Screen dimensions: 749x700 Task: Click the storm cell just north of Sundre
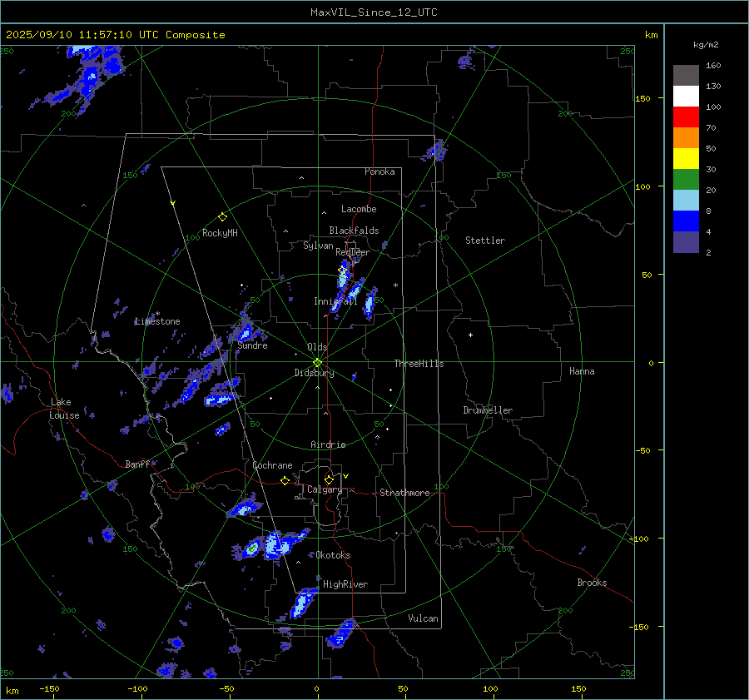[x=245, y=330]
